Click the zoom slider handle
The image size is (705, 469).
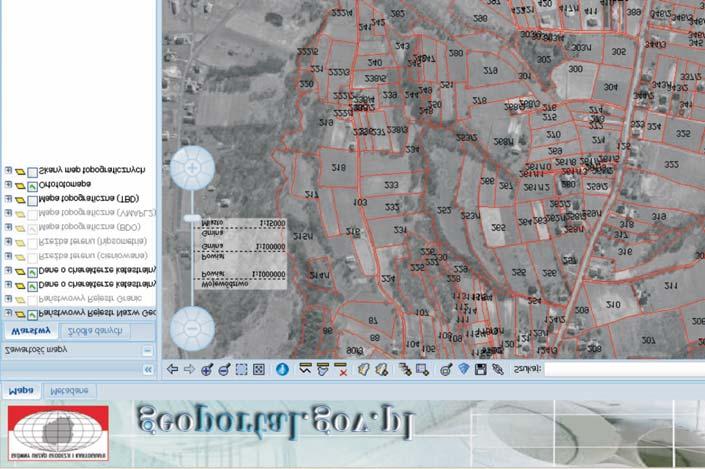192,218
